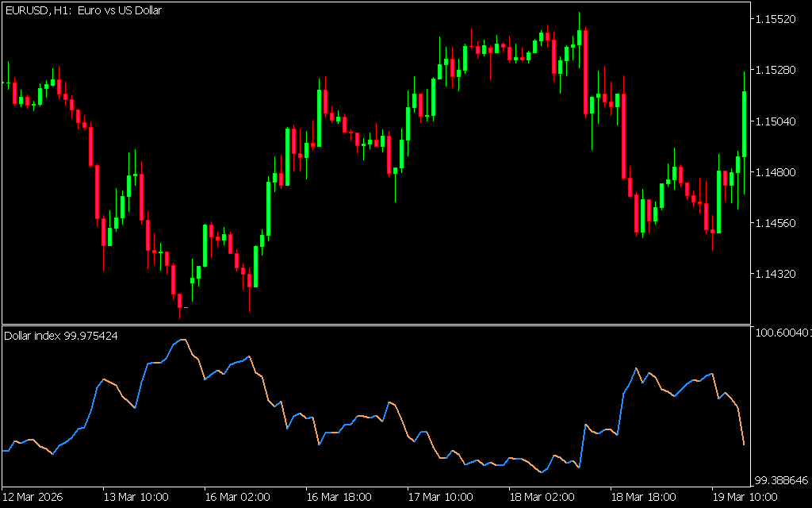Select the 19 Mar 10:00 time label
This screenshot has width=812, height=508.
745,497
